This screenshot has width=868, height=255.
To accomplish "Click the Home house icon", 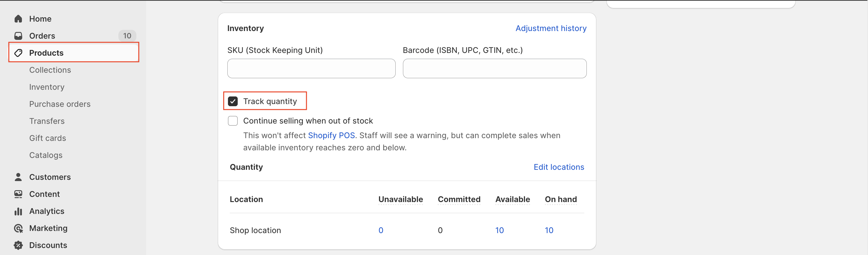I will [x=18, y=19].
